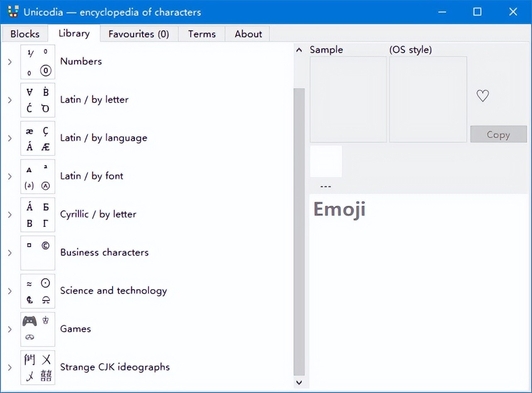Click the Latin by language thumbnail icon
532x393 pixels.
[37, 138]
